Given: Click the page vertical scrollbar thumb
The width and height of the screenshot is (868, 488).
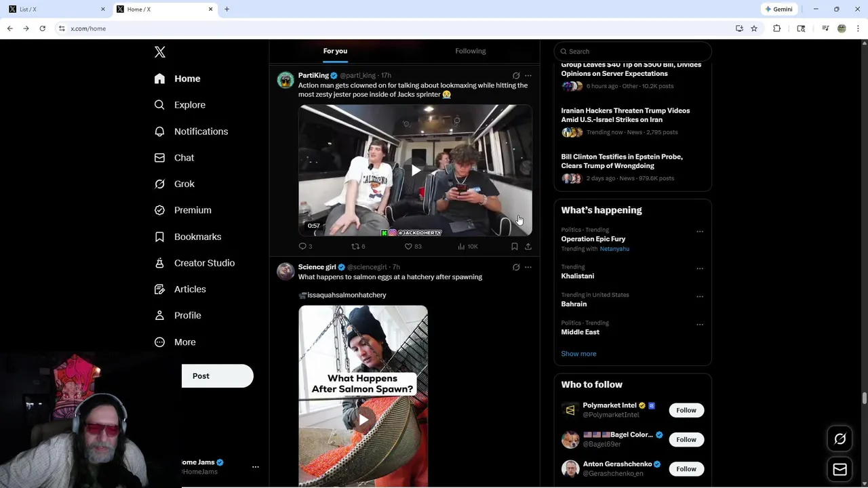Looking at the screenshot, I should tap(865, 398).
